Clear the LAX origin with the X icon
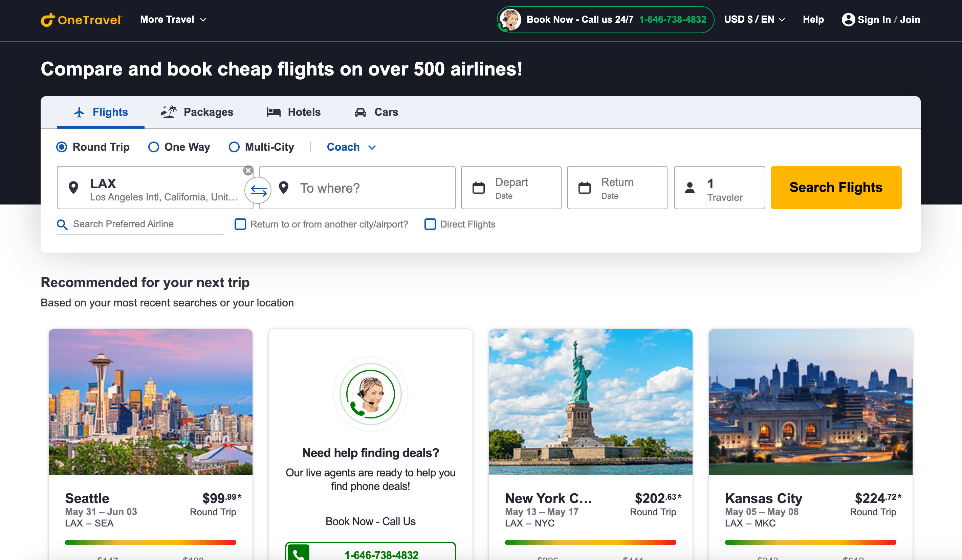962x560 pixels. (x=248, y=171)
